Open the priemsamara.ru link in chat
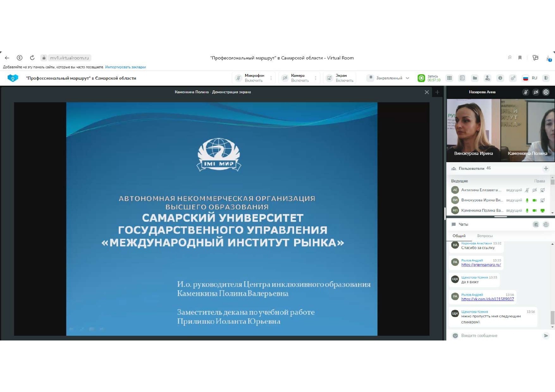The width and height of the screenshot is (555, 392). 481,265
